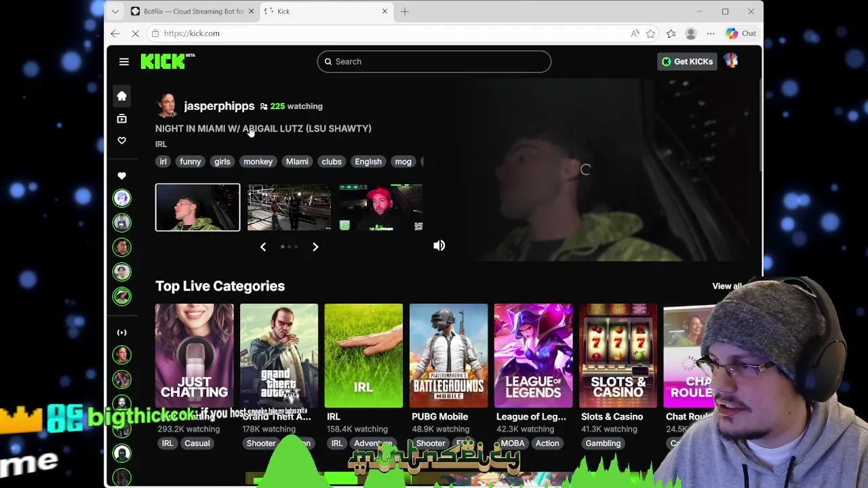Image resolution: width=868 pixels, height=488 pixels.
Task: Select second featured stream thumbnail
Action: pos(289,207)
